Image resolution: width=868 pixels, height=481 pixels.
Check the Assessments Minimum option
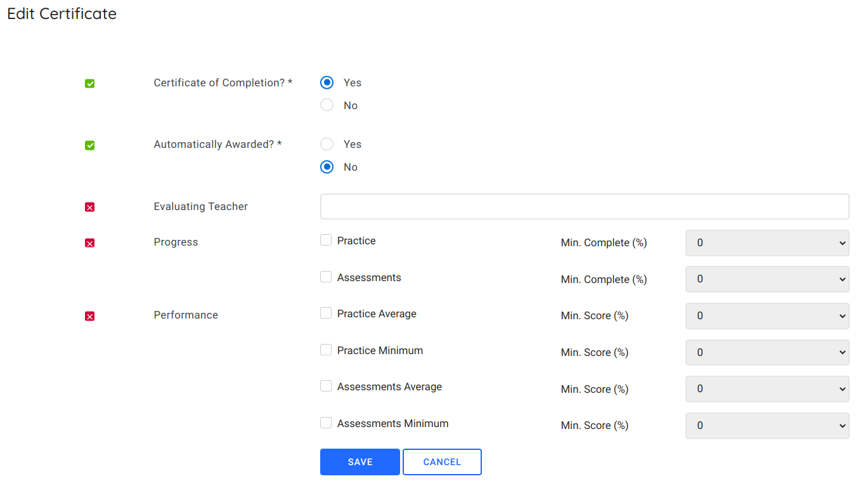point(325,421)
